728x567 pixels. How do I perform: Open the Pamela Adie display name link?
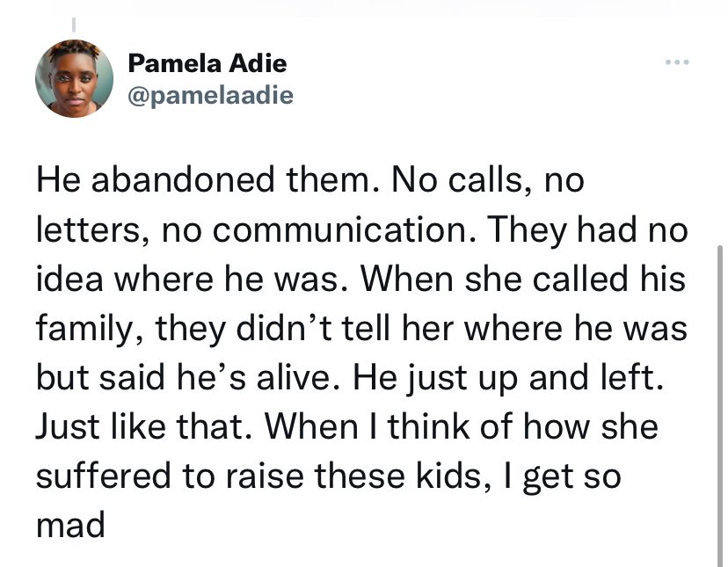pyautogui.click(x=207, y=62)
